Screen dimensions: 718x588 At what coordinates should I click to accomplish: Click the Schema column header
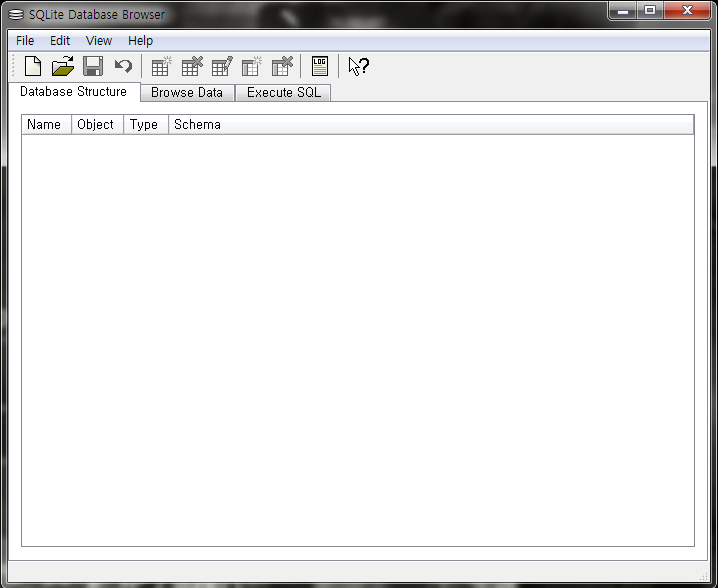click(x=431, y=125)
